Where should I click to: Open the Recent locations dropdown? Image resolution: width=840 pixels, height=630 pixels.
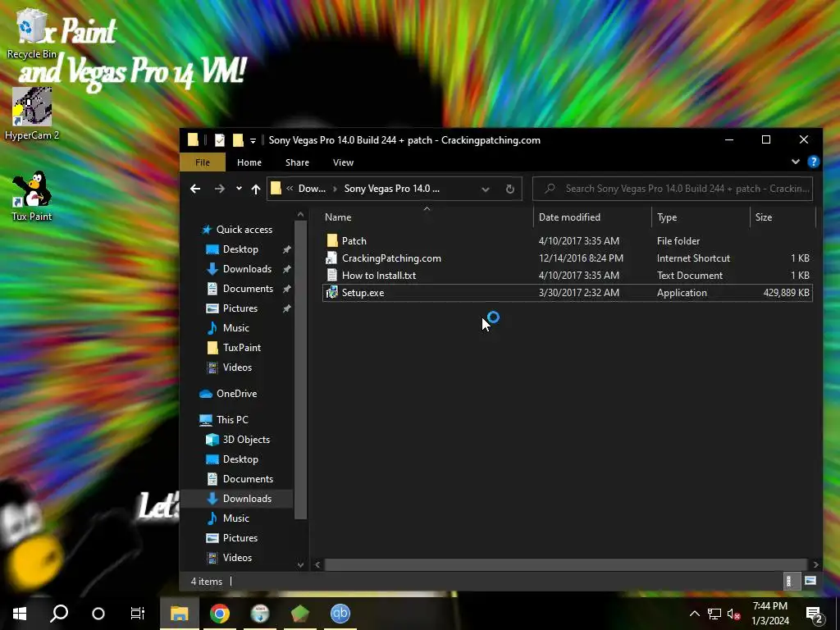pyautogui.click(x=239, y=189)
